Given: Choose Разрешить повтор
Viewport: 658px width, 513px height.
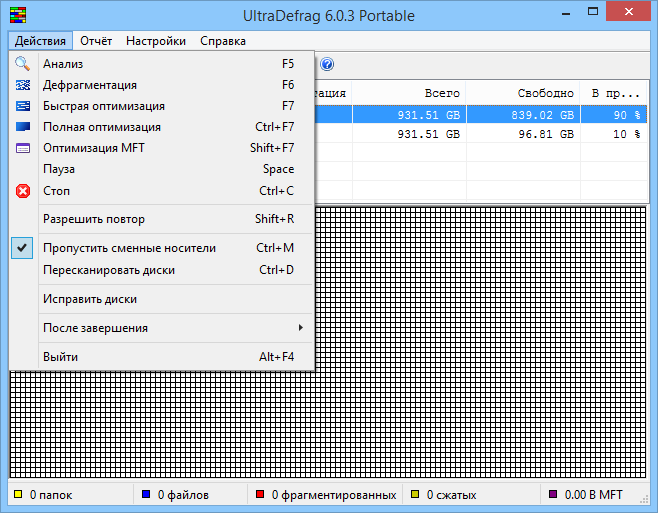Looking at the screenshot, I should click(162, 219).
